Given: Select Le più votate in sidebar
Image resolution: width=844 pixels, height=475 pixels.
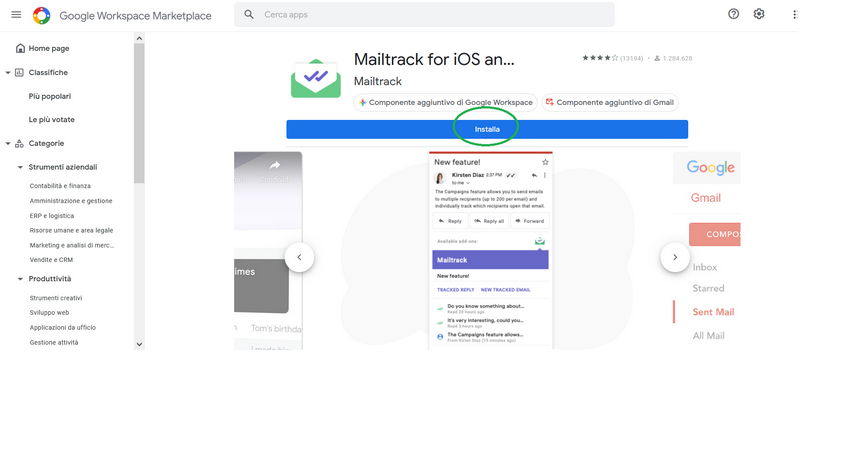Looking at the screenshot, I should coord(52,120).
